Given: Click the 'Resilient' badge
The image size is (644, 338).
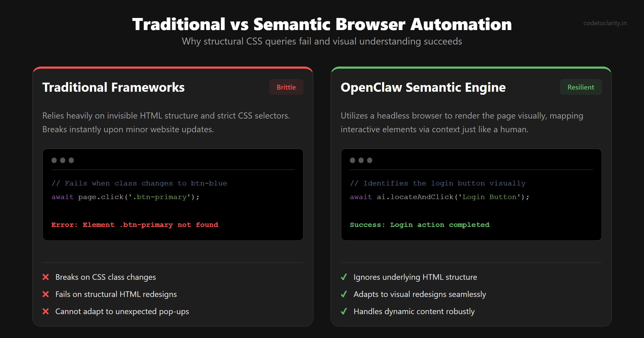Looking at the screenshot, I should pos(581,87).
